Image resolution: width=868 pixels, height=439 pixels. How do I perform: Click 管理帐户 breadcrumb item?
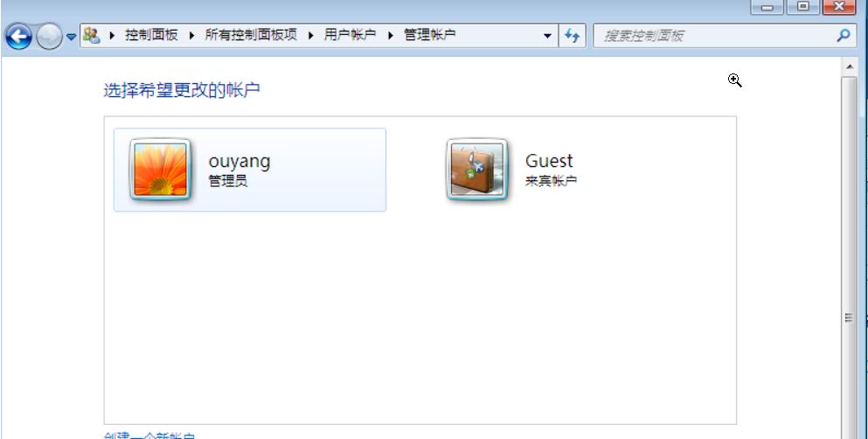tap(429, 36)
